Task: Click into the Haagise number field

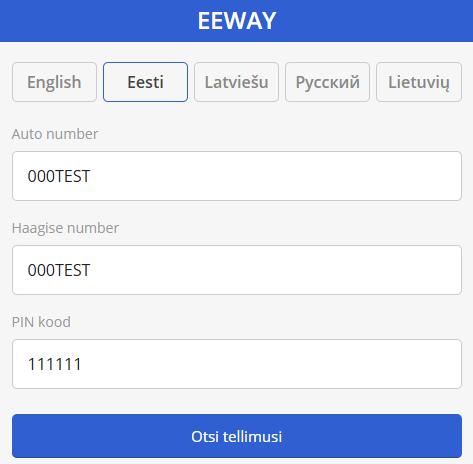Action: tap(237, 270)
